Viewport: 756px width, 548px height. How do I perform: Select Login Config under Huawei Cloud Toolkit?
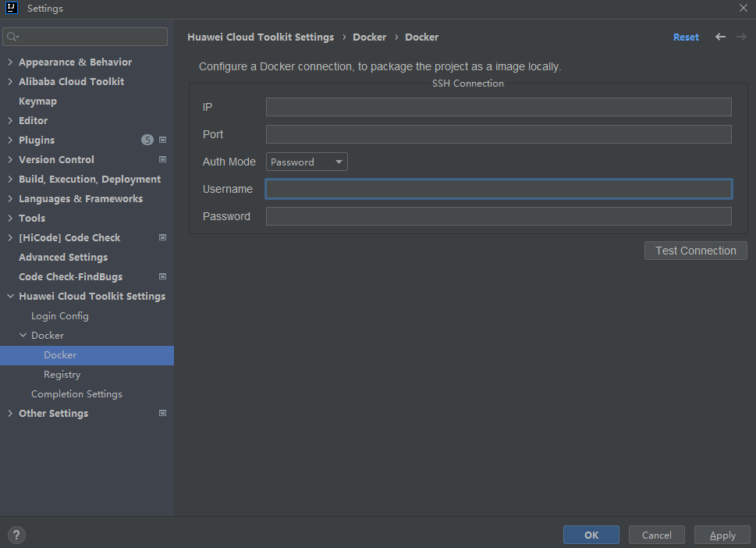[60, 316]
